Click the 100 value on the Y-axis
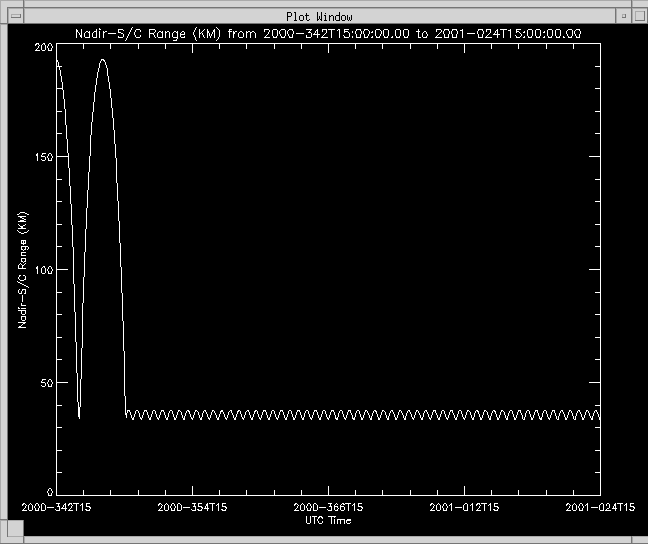 (x=42, y=270)
